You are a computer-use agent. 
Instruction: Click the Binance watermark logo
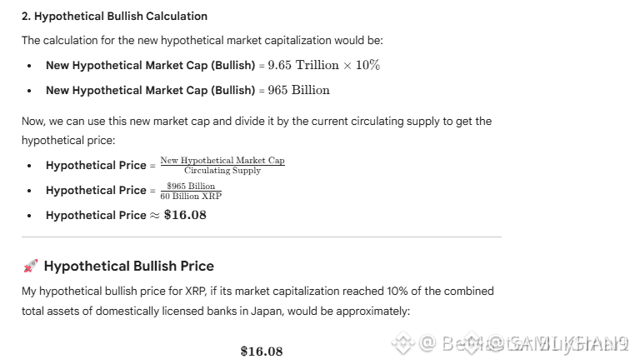(403, 342)
